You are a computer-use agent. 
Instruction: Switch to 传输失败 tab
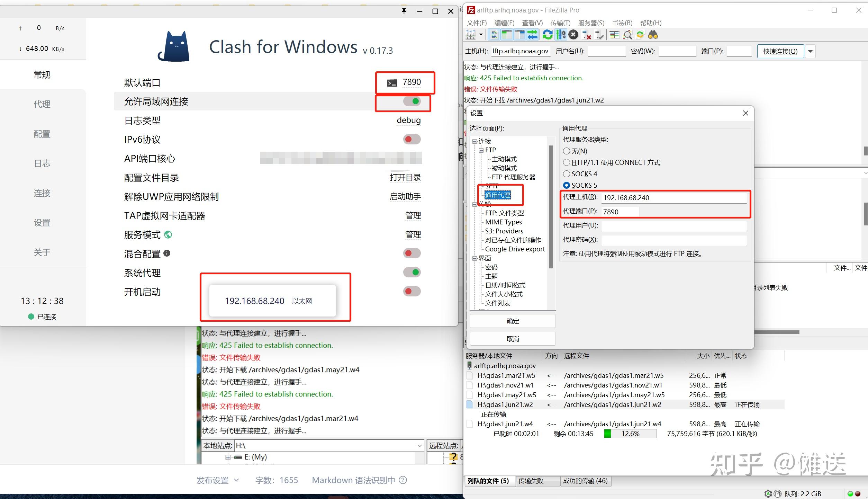[537, 481]
